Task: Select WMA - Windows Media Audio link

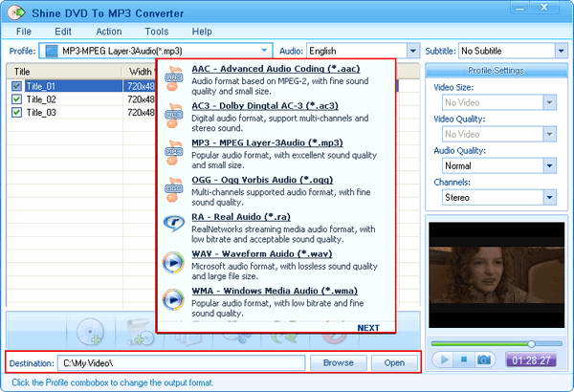Action: [275, 291]
